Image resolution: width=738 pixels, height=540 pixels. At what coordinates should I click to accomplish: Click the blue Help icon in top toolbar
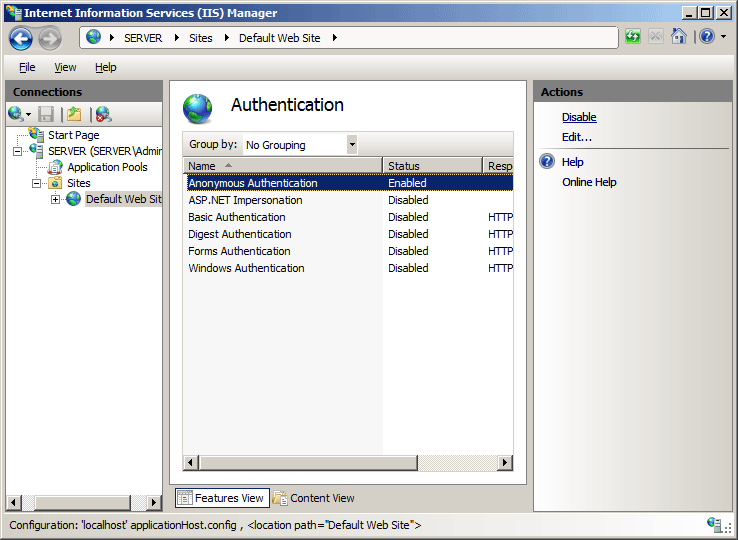pyautogui.click(x=707, y=37)
